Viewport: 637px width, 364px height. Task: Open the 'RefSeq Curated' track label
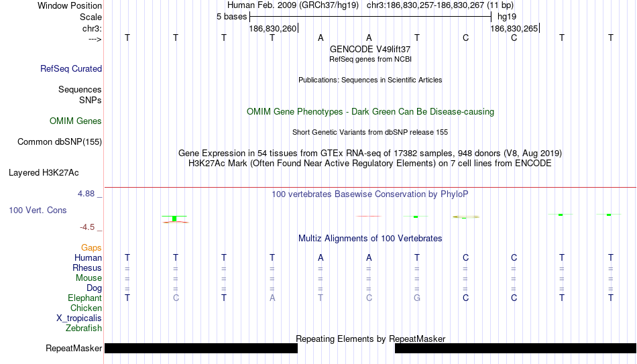point(71,68)
